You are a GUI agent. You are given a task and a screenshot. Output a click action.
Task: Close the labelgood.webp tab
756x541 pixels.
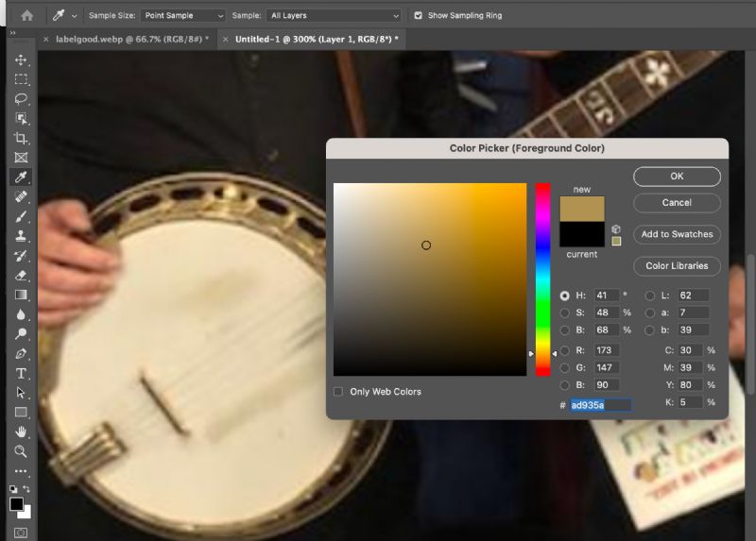[x=45, y=40]
